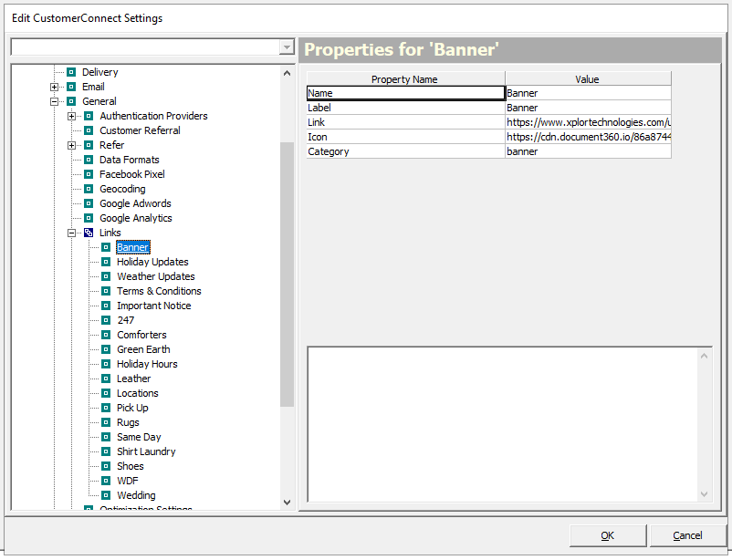Expand the Email tree node
The width and height of the screenshot is (732, 560).
[x=54, y=87]
